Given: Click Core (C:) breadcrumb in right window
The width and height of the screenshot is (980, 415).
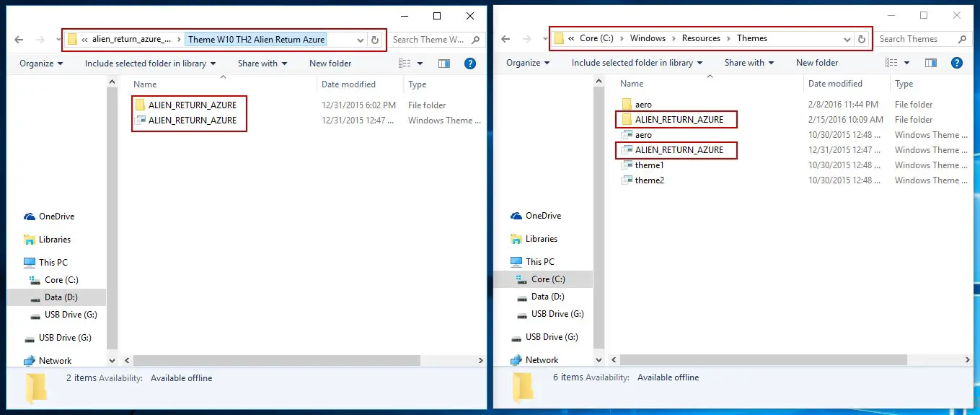Looking at the screenshot, I should pos(596,39).
